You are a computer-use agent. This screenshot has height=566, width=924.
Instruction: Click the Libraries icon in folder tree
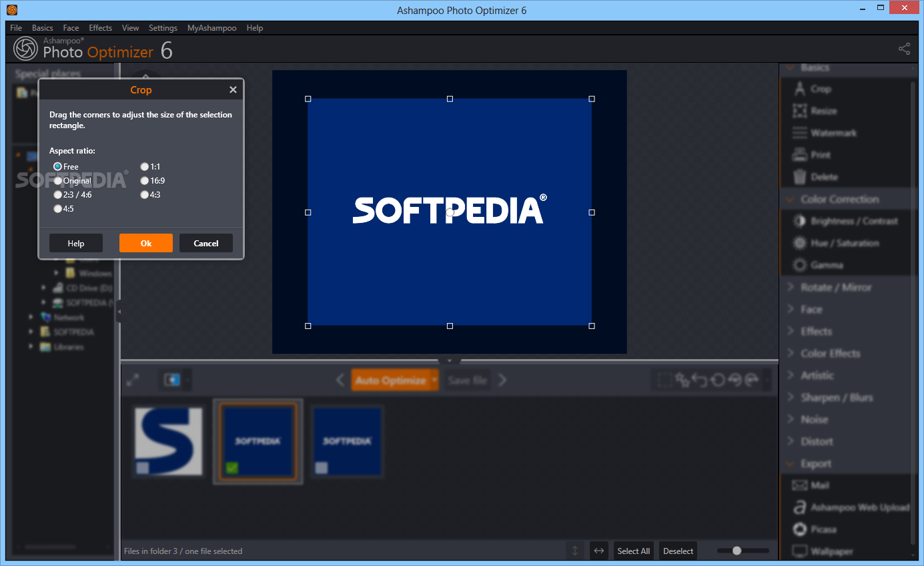45,346
